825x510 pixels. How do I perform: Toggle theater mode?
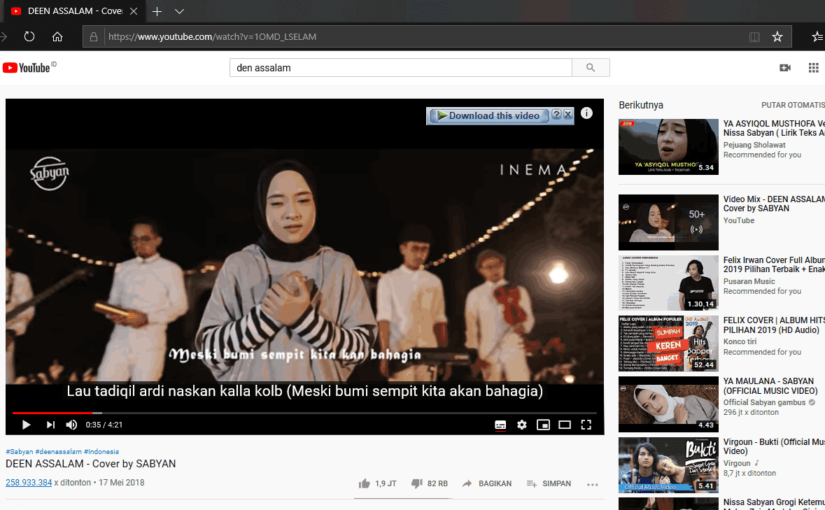click(565, 425)
